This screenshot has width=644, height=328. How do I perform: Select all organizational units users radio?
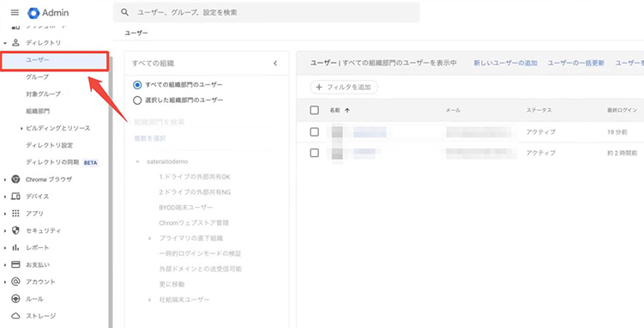[x=137, y=85]
